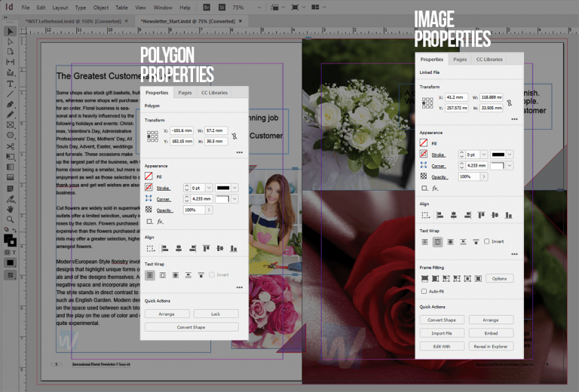Click the Stroke swatch in Image panel
Viewport: 579px width, 392px height.
coord(424,155)
